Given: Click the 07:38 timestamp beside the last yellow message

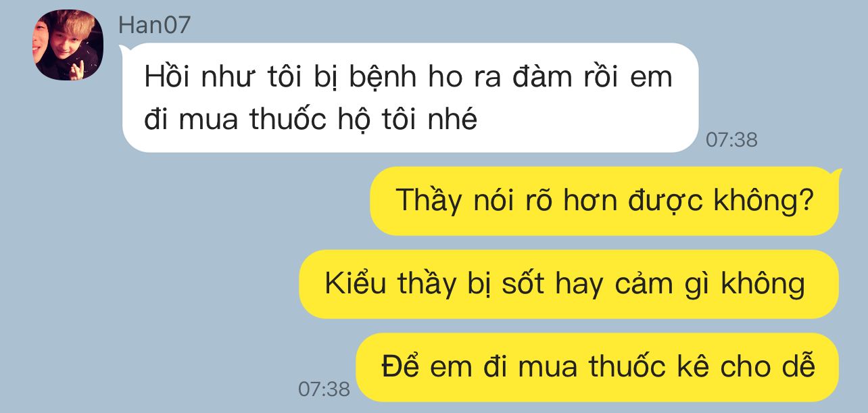Looking at the screenshot, I should [x=324, y=389].
